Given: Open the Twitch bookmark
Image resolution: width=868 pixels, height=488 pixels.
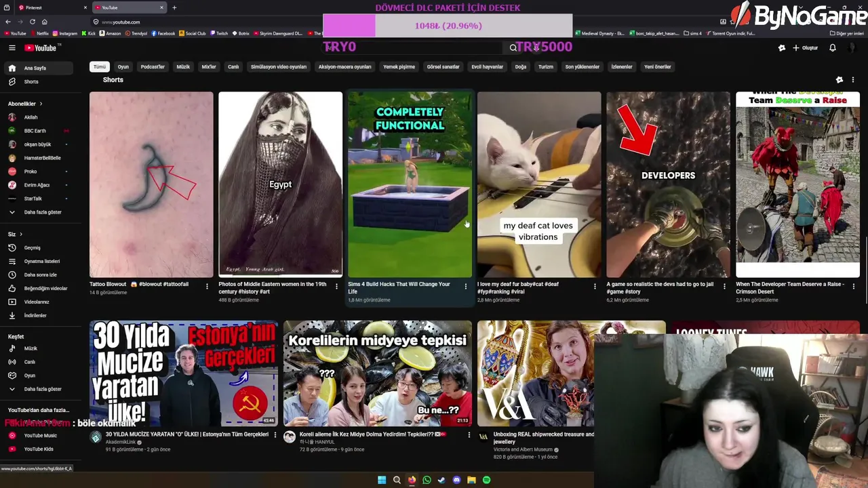Looking at the screenshot, I should click(x=219, y=33).
